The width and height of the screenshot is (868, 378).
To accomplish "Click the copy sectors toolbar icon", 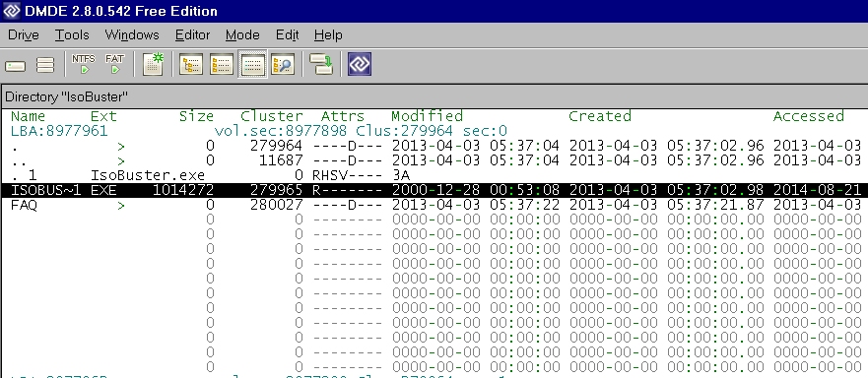I will [321, 64].
